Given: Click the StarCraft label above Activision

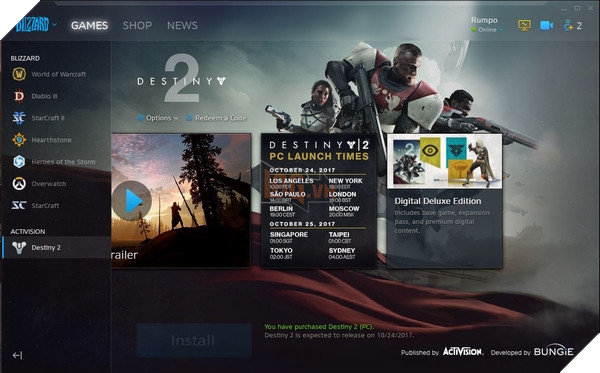Looking at the screenshot, I should coord(45,206).
